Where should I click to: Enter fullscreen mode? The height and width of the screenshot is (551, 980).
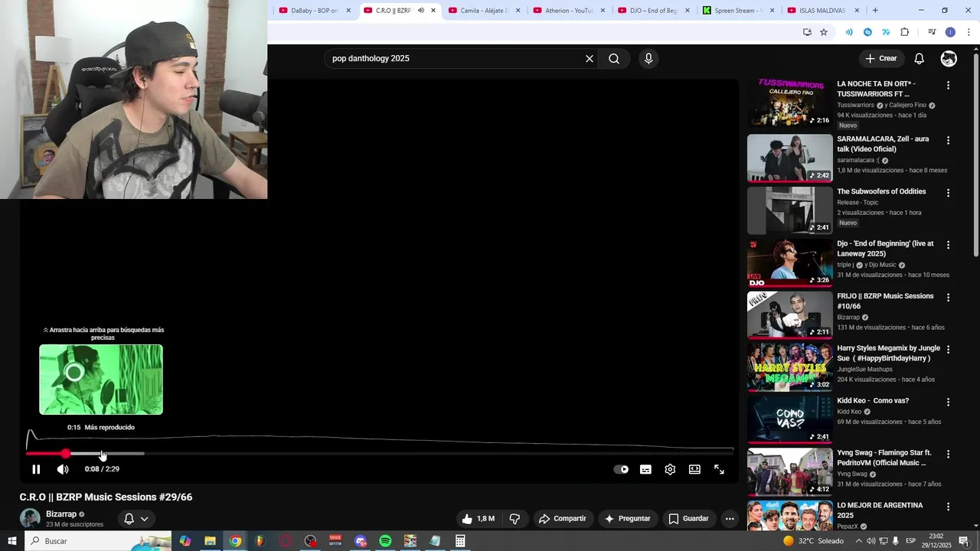[719, 469]
